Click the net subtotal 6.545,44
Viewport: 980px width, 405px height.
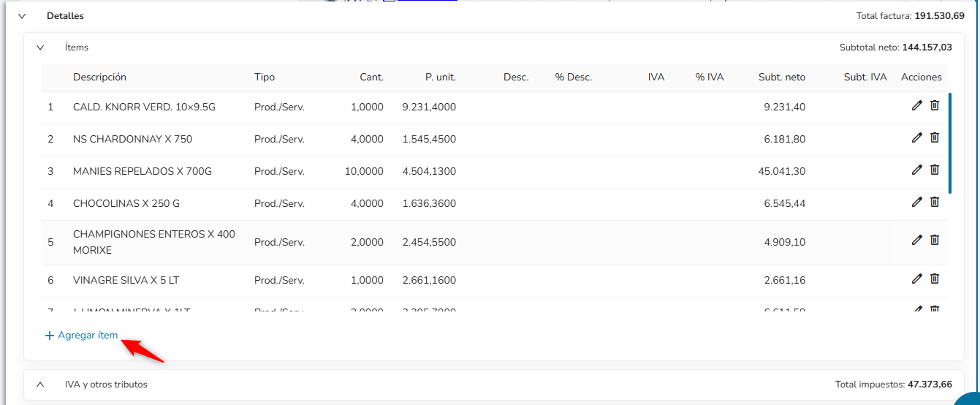pyautogui.click(x=785, y=203)
